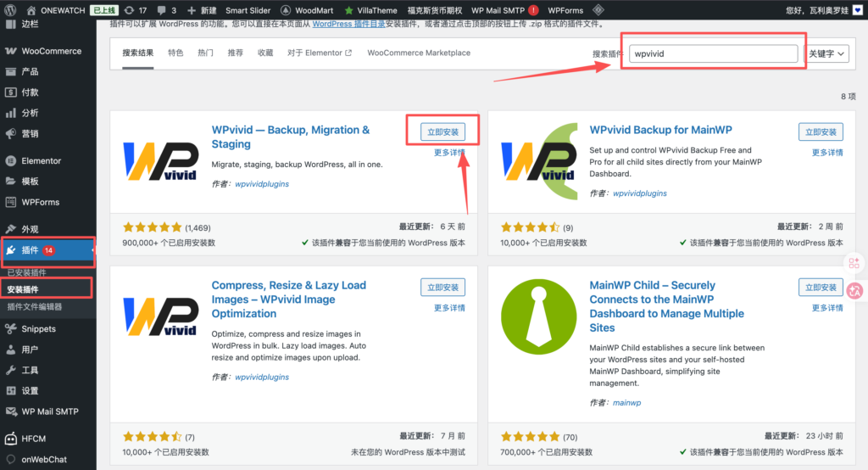Open the 新建 new content menu
The width and height of the screenshot is (868, 470).
202,10
